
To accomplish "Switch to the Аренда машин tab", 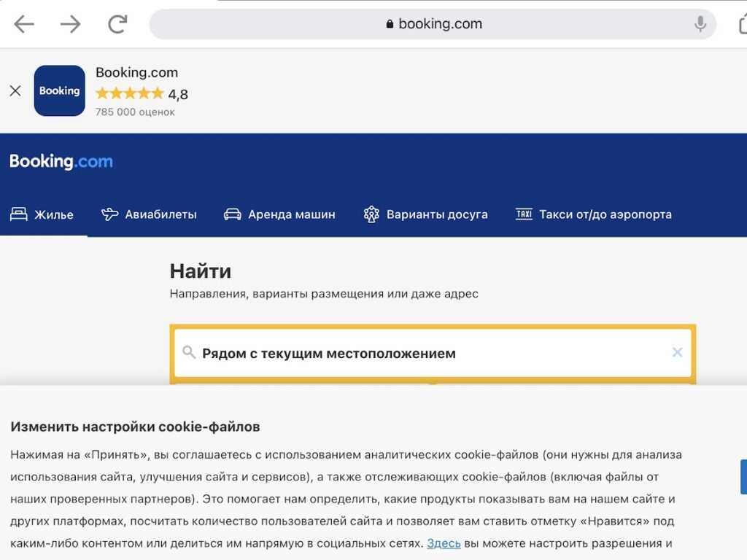I will (x=279, y=214).
